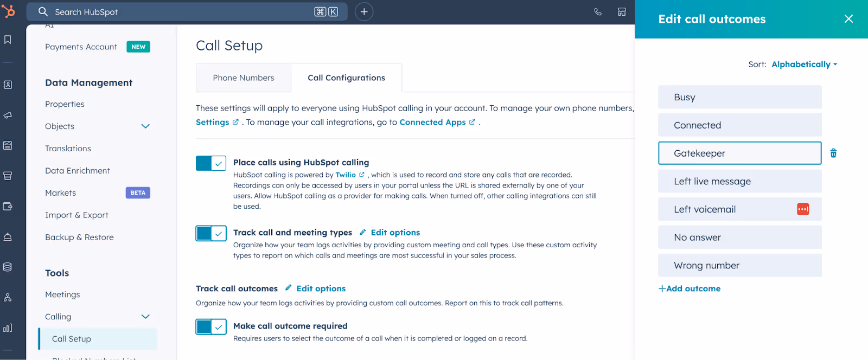
Task: Open the CRM contacts icon in left rail
Action: (x=8, y=85)
